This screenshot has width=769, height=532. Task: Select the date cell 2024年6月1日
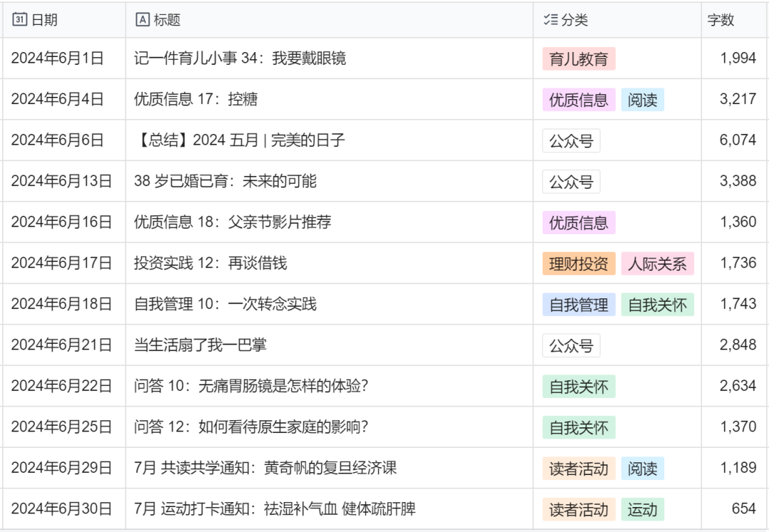[x=64, y=58]
